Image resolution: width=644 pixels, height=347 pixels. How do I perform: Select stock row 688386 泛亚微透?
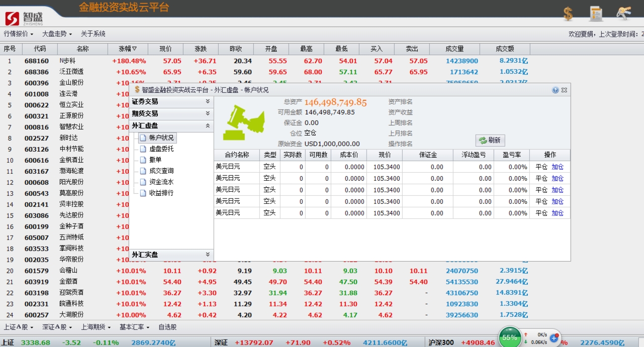point(265,72)
